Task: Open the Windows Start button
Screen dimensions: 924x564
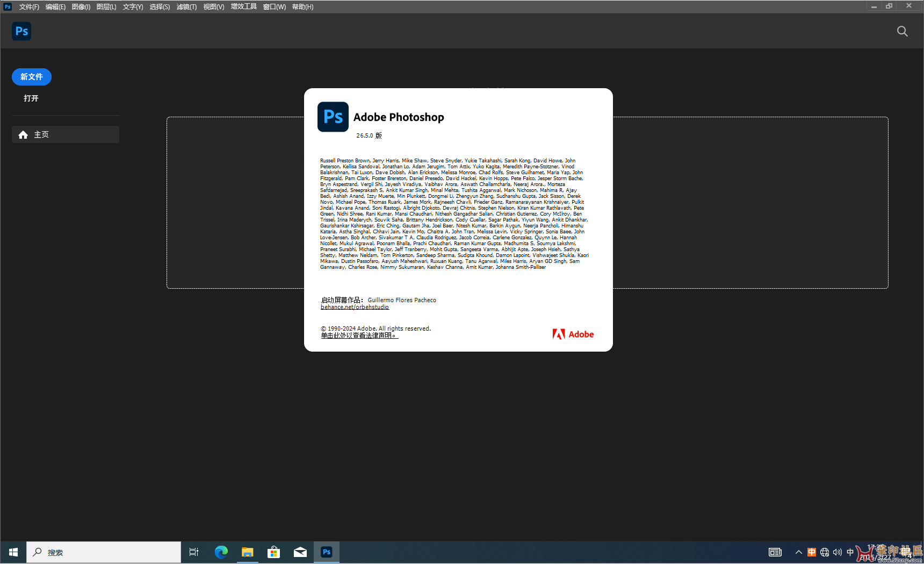Action: tap(13, 552)
